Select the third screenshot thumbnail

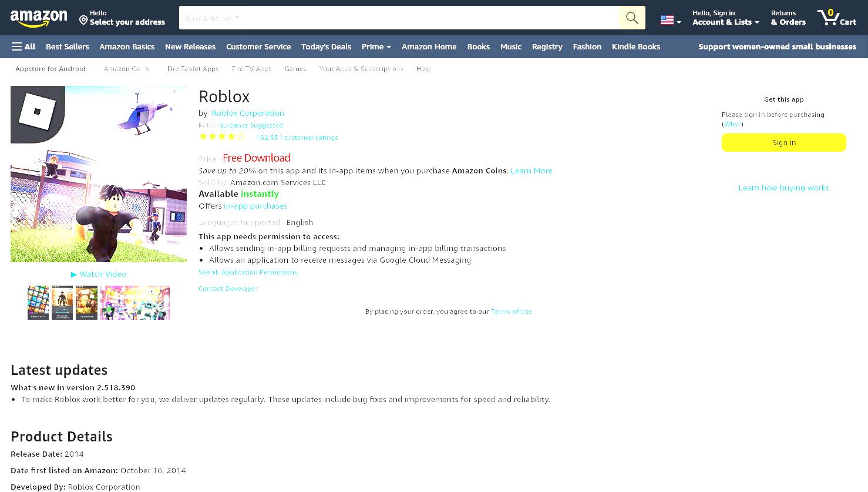86,303
